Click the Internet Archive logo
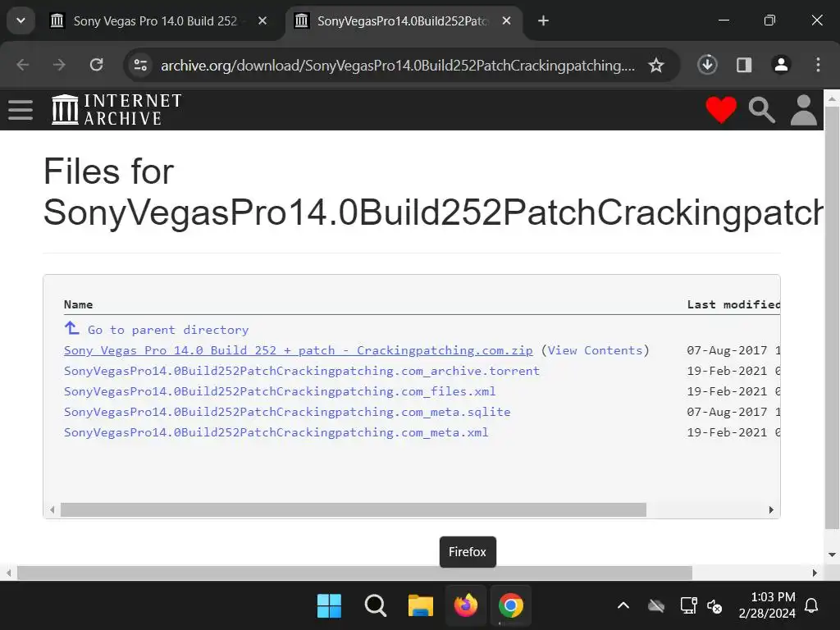 [116, 110]
